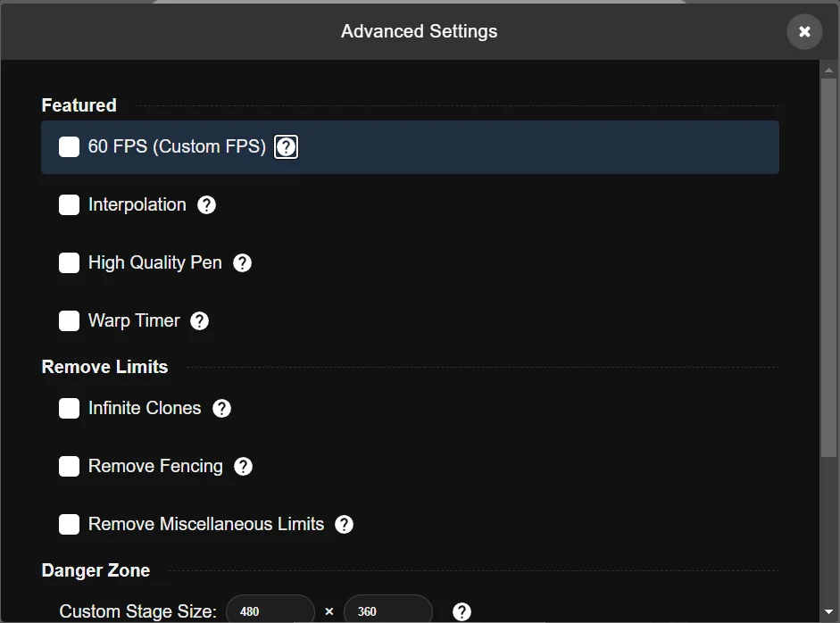Open help for High Quality Pen

pyautogui.click(x=242, y=262)
